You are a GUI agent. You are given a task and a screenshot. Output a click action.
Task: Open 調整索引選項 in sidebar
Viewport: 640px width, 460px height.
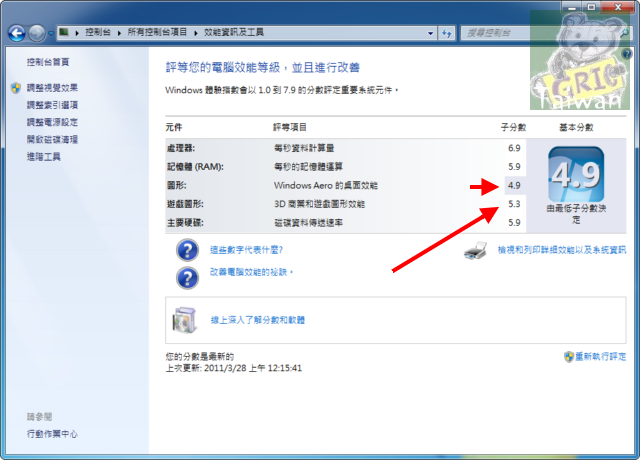click(x=52, y=105)
